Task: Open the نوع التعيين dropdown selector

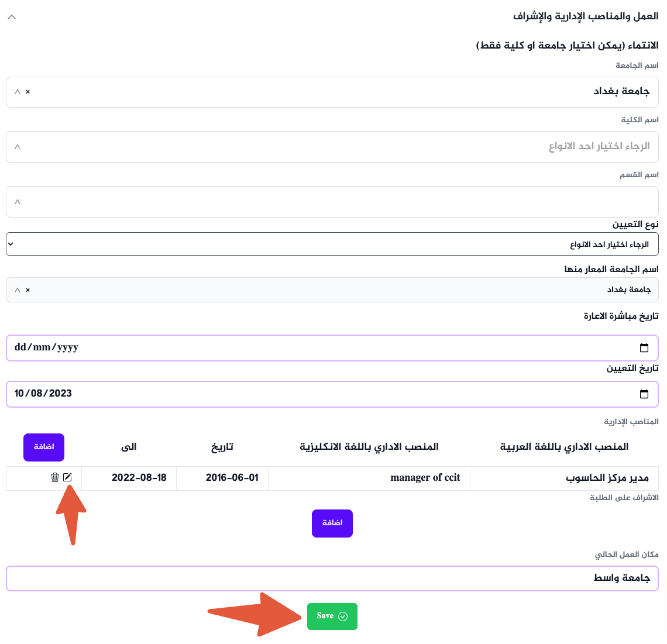Action: click(x=332, y=243)
